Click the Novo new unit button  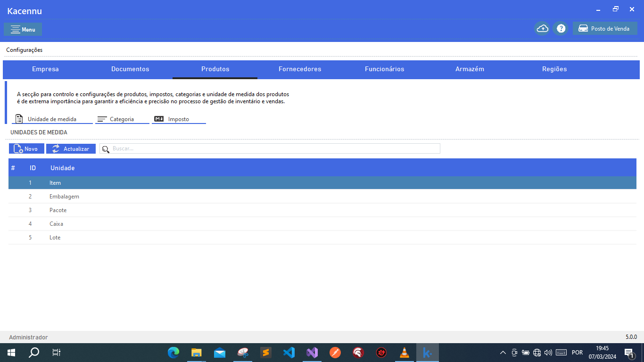pyautogui.click(x=26, y=148)
